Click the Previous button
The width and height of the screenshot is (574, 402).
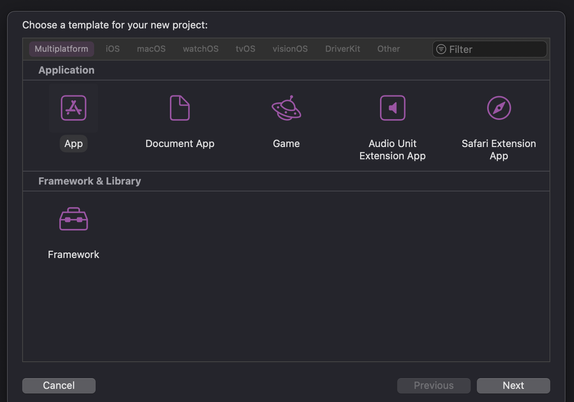click(434, 386)
